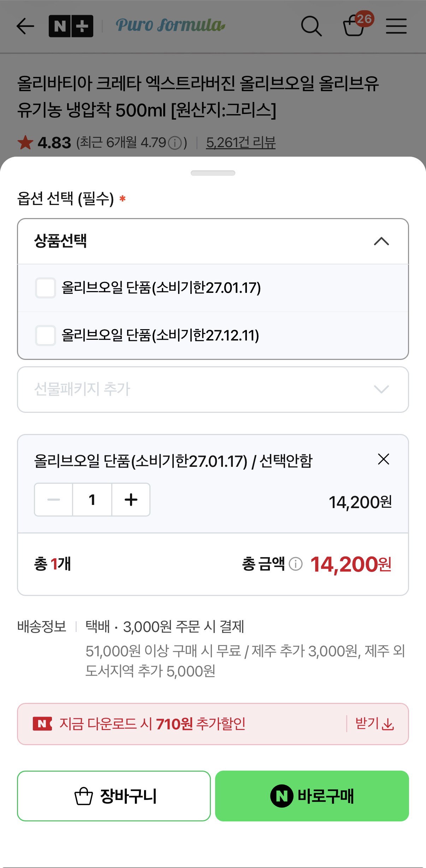Click info icon beside 총 금액

[296, 563]
